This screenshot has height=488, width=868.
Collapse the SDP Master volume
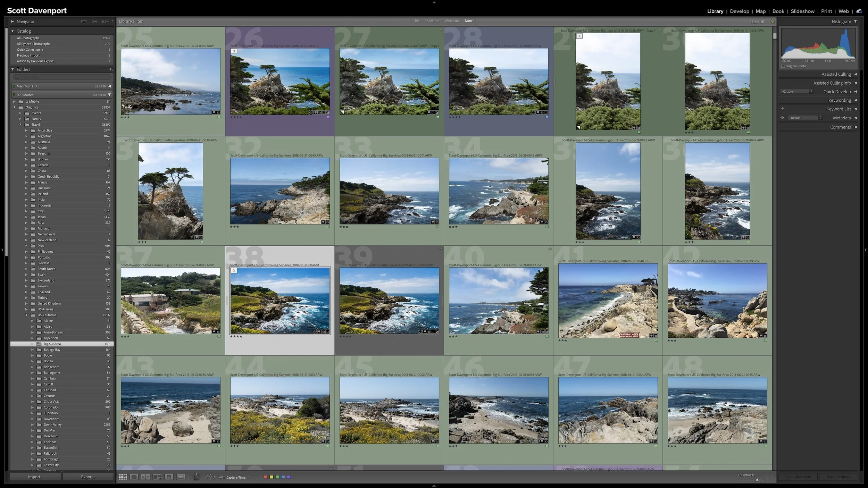pos(109,95)
